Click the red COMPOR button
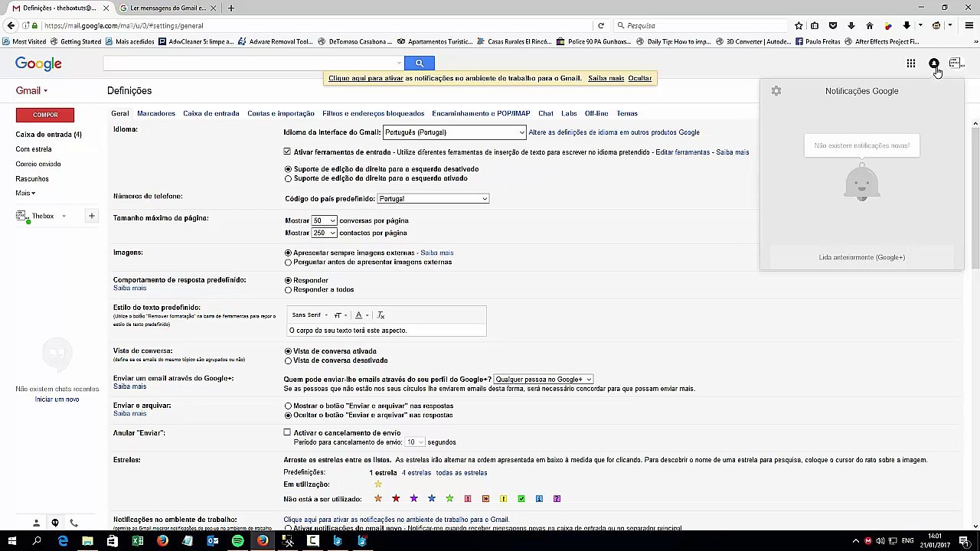This screenshot has height=551, width=980. pos(45,115)
